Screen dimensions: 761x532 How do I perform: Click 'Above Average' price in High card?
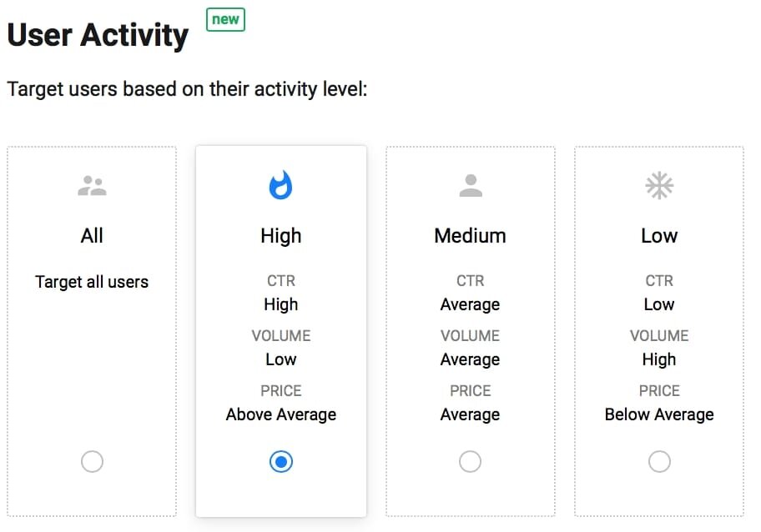(281, 414)
